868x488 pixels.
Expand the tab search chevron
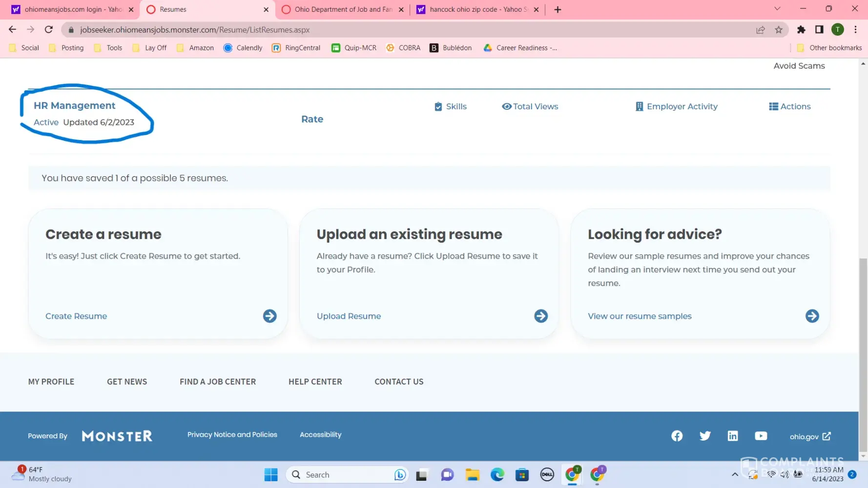[x=777, y=9]
